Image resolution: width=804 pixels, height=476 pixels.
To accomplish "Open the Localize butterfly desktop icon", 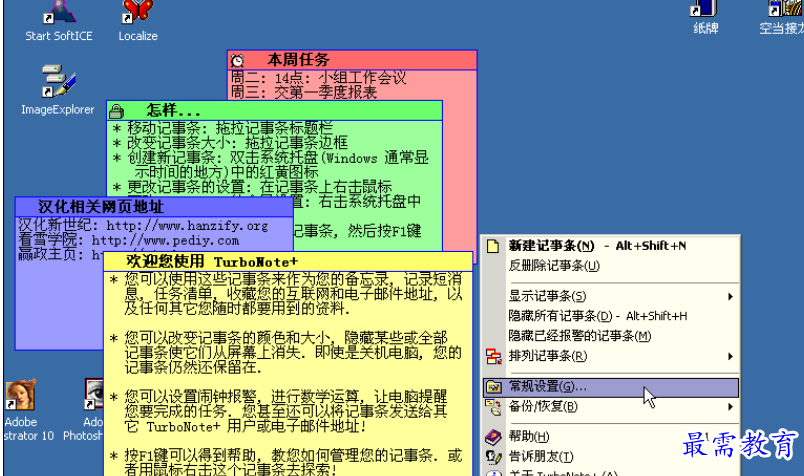I will tap(137, 21).
